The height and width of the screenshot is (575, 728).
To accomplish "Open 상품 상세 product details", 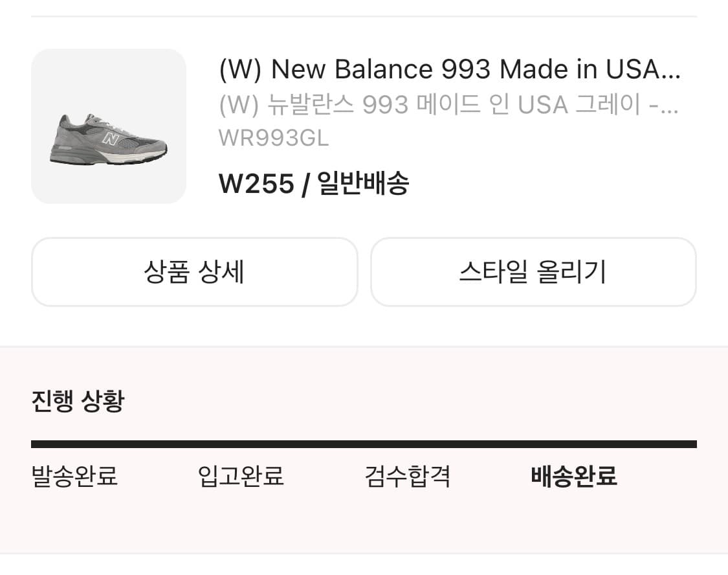I will pos(194,272).
